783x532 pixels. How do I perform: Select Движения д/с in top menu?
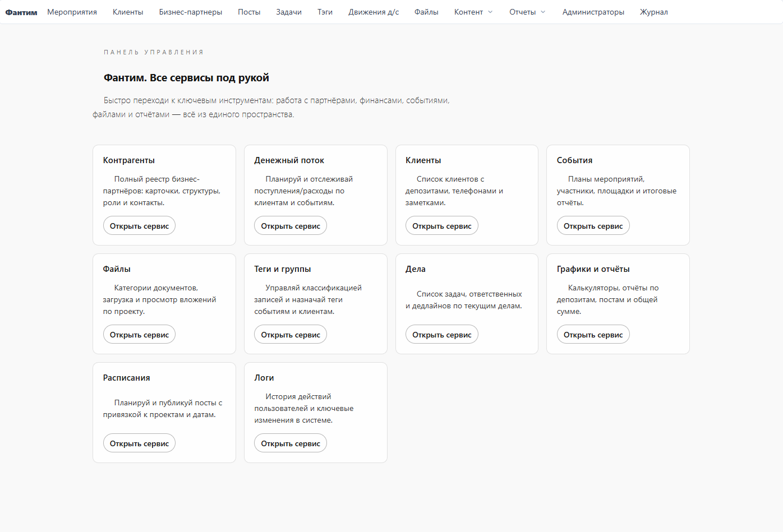(x=374, y=12)
